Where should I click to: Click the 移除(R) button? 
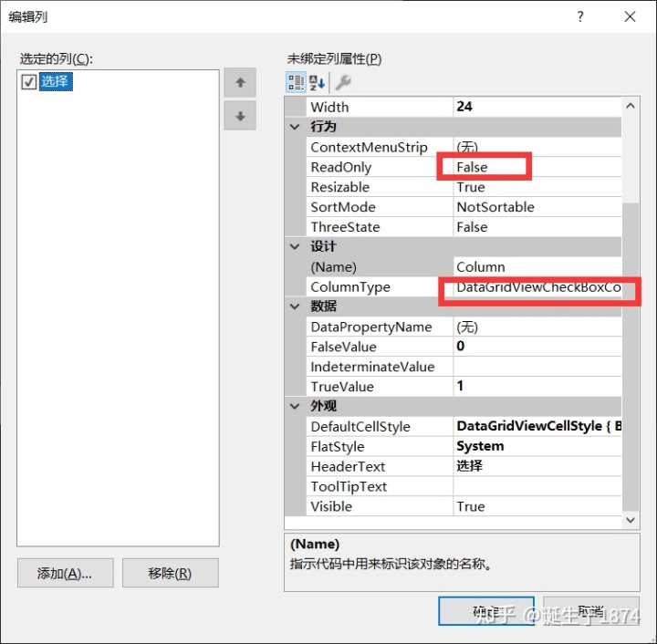(170, 573)
